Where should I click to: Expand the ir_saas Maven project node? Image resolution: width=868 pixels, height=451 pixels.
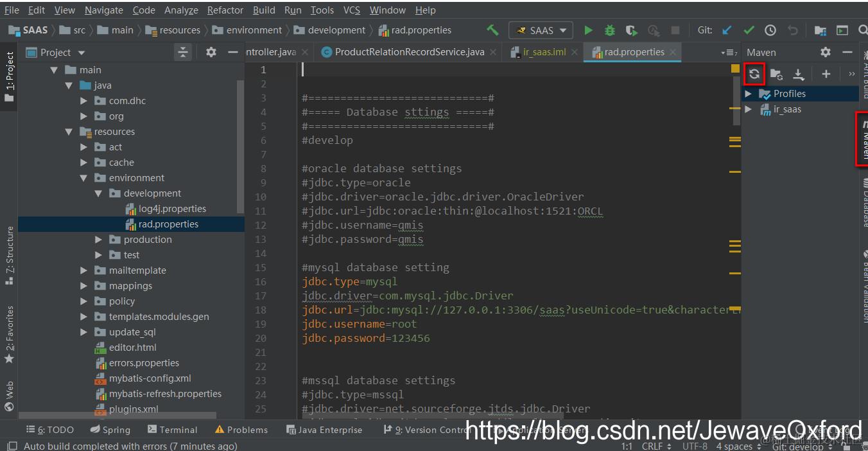(748, 109)
